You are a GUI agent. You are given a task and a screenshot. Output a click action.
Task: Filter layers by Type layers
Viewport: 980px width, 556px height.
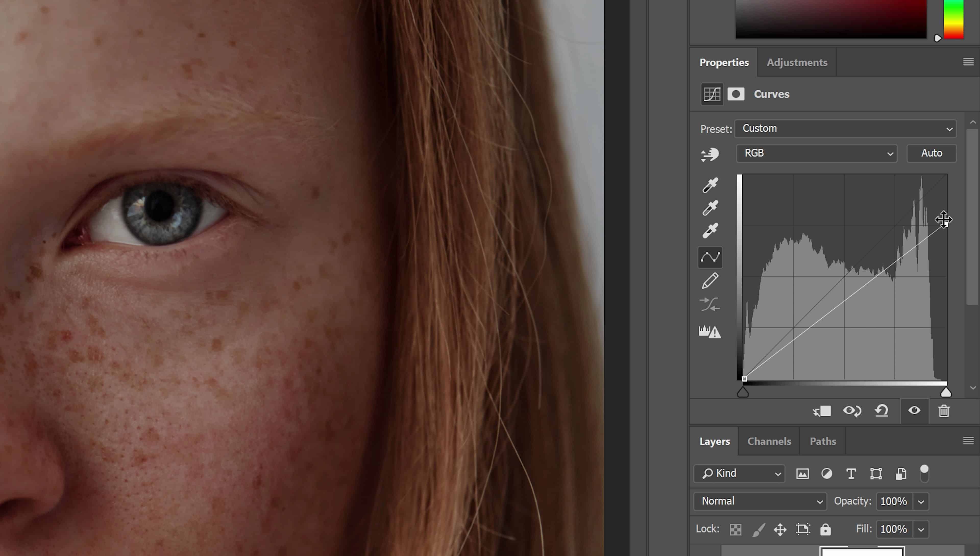click(x=851, y=474)
